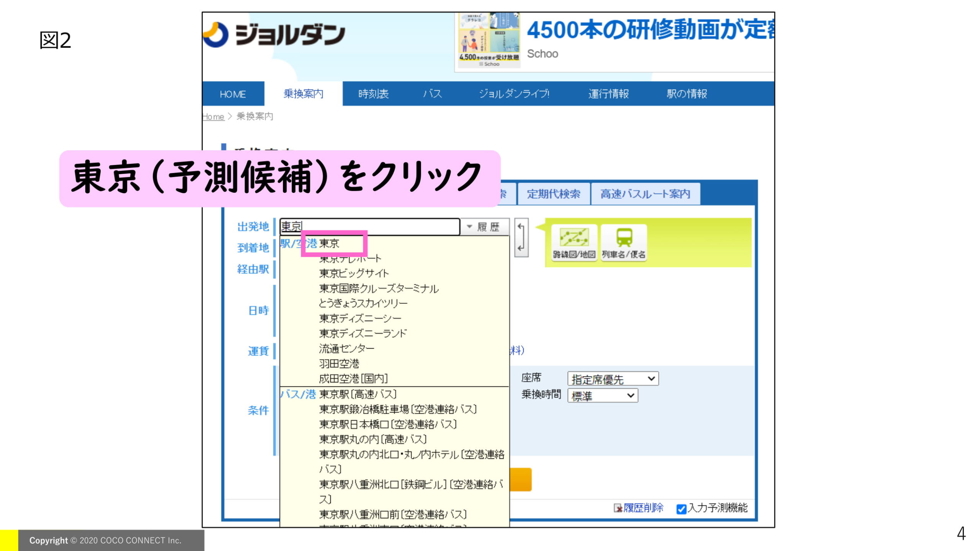Image resolution: width=980 pixels, height=551 pixels.
Task: Click the Jorudan logo
Action: (x=274, y=34)
